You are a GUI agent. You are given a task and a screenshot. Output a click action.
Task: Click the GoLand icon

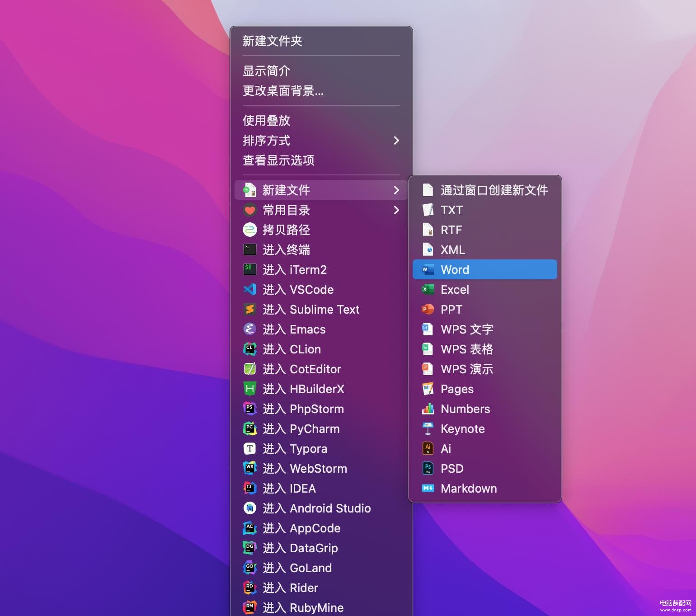tap(250, 568)
